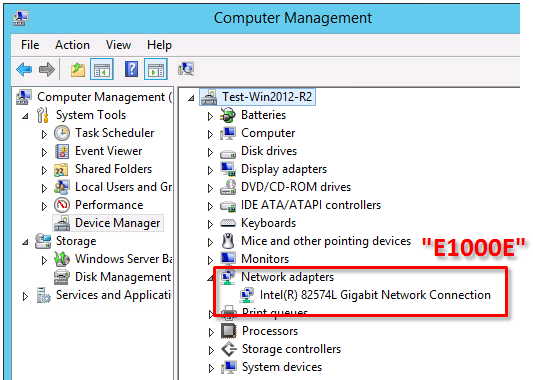Select the Intel(R) 82574L Gigabit Network Connection
This screenshot has height=380, width=533.
[x=375, y=295]
